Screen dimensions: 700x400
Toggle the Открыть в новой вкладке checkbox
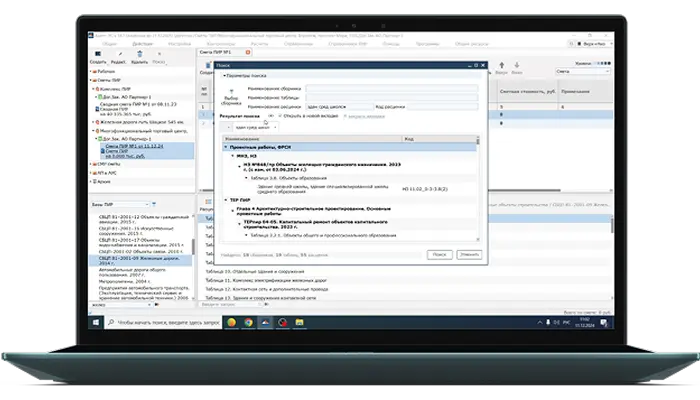(279, 117)
